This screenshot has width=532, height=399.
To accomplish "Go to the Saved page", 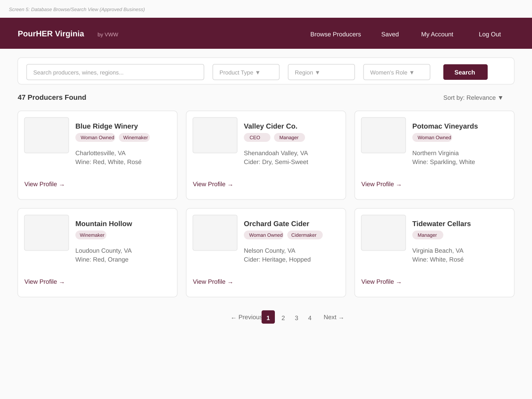I will pyautogui.click(x=390, y=34).
